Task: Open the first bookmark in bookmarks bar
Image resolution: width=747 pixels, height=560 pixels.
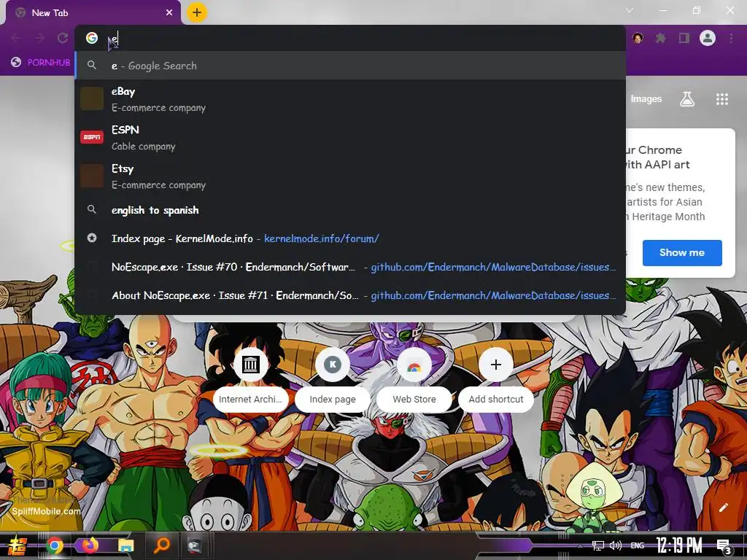Action: coord(41,63)
